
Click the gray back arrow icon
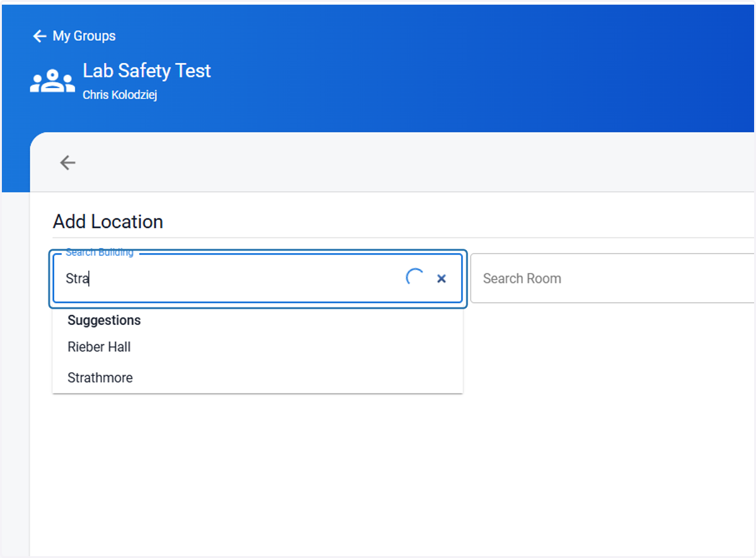(67, 163)
